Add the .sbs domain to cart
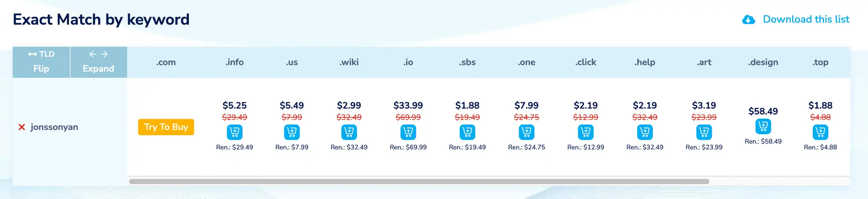Viewport: 868px width, 199px height. (467, 132)
